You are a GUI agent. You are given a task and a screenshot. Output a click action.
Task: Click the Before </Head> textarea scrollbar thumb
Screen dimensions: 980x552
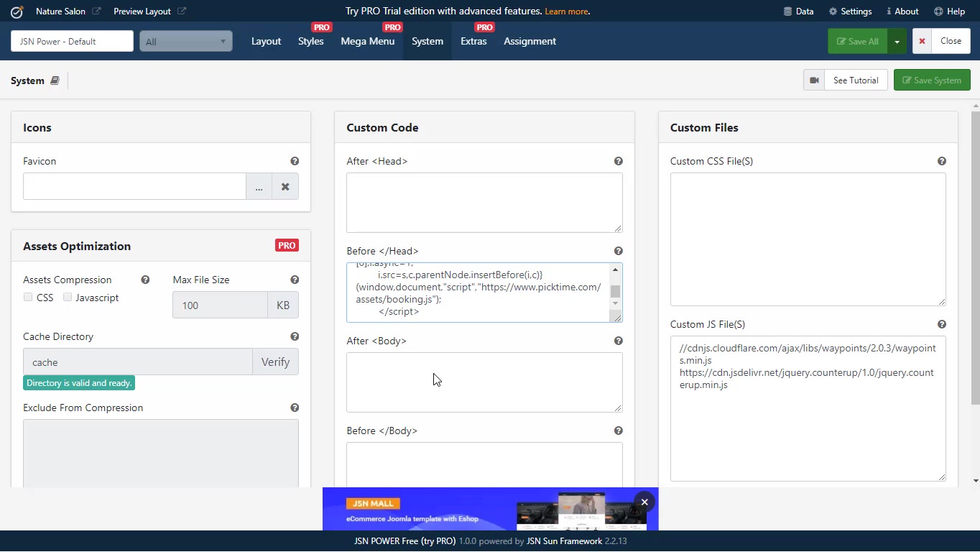click(615, 292)
